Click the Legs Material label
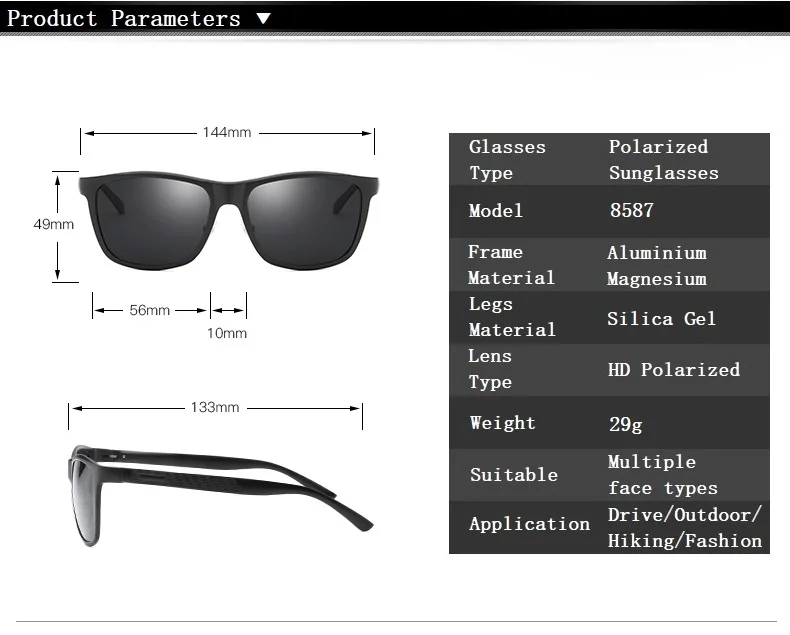 click(x=512, y=316)
